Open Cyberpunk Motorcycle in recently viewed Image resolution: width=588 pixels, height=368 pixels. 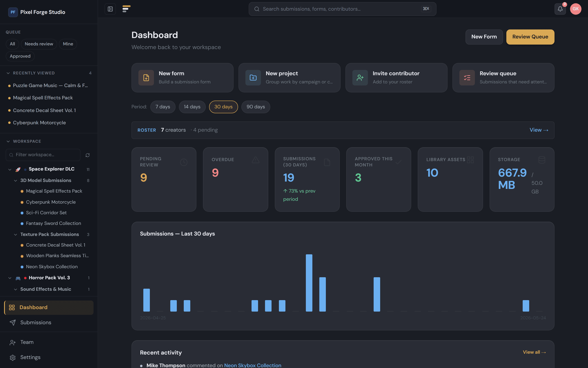pyautogui.click(x=49, y=123)
